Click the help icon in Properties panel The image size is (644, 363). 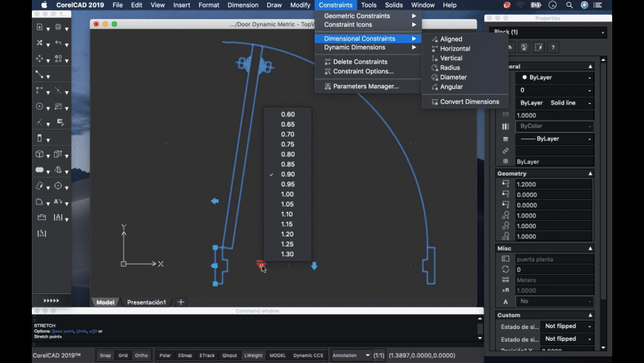[x=553, y=47]
